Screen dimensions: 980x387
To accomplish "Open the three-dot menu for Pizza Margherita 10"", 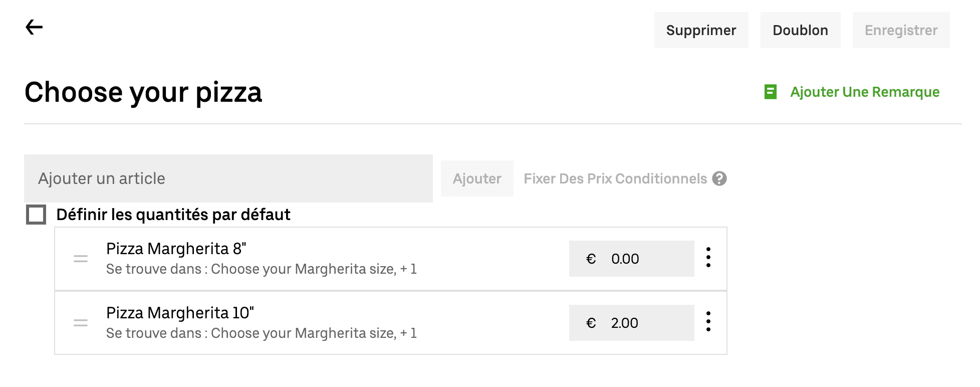I will (x=708, y=323).
